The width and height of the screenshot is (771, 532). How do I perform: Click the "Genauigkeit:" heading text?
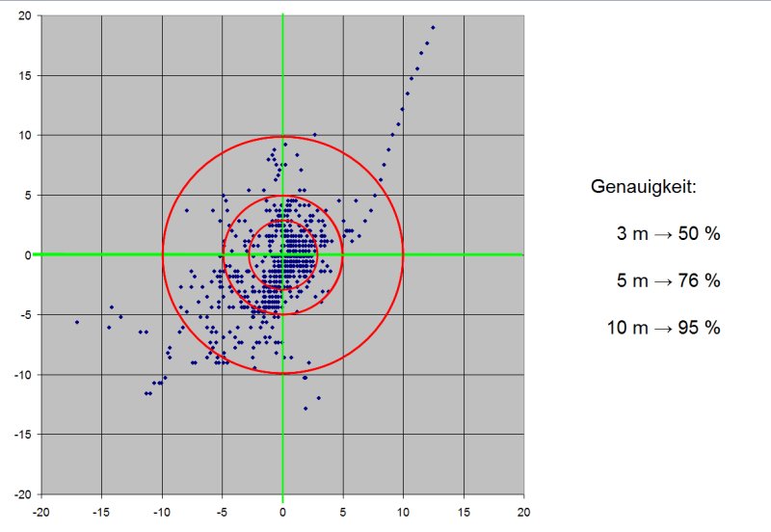[643, 187]
